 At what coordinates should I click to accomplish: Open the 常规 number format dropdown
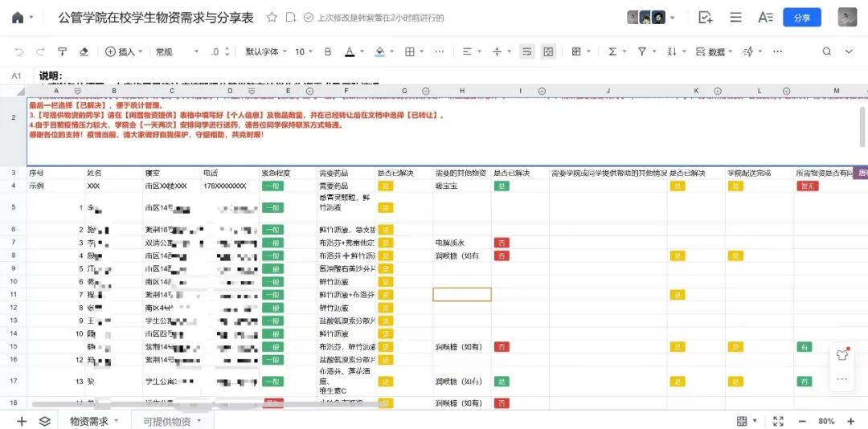(177, 51)
